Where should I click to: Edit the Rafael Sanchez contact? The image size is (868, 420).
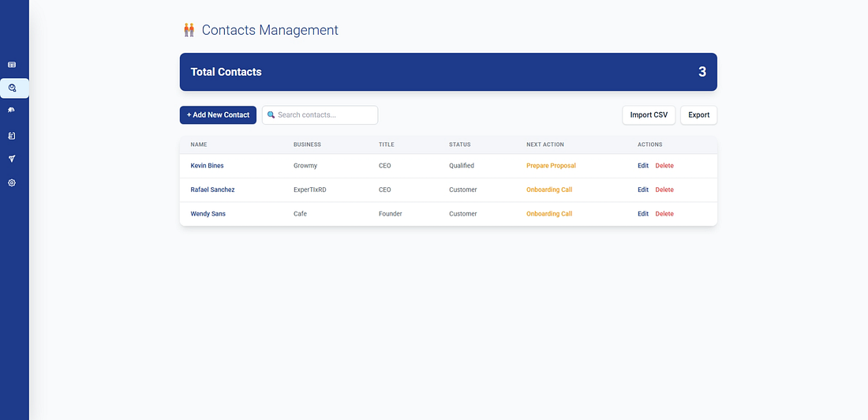(642, 189)
